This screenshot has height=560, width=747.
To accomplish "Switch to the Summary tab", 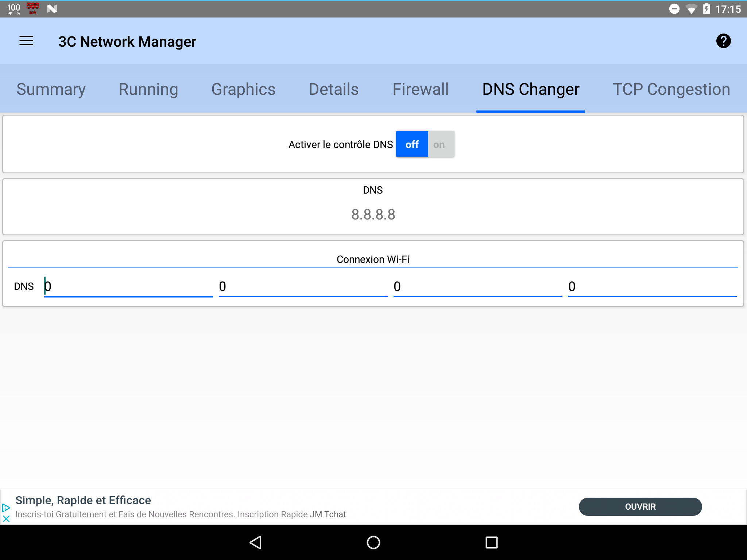I will [x=51, y=89].
